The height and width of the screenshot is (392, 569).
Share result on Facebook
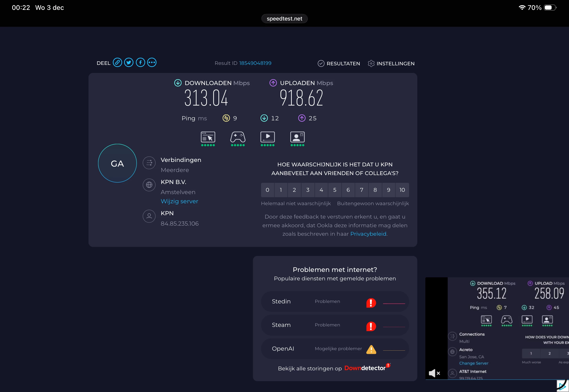tap(140, 63)
